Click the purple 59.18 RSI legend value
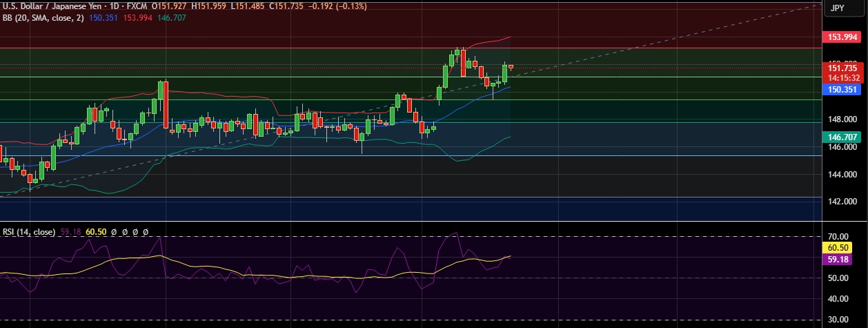 70,233
